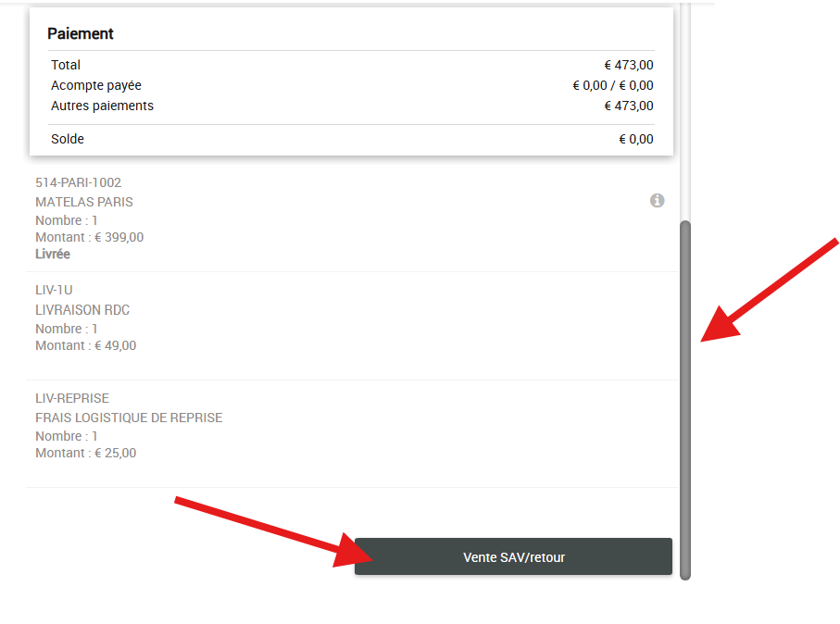This screenshot has height=624, width=840.
Task: Click the Acompte payée label
Action: (x=96, y=85)
